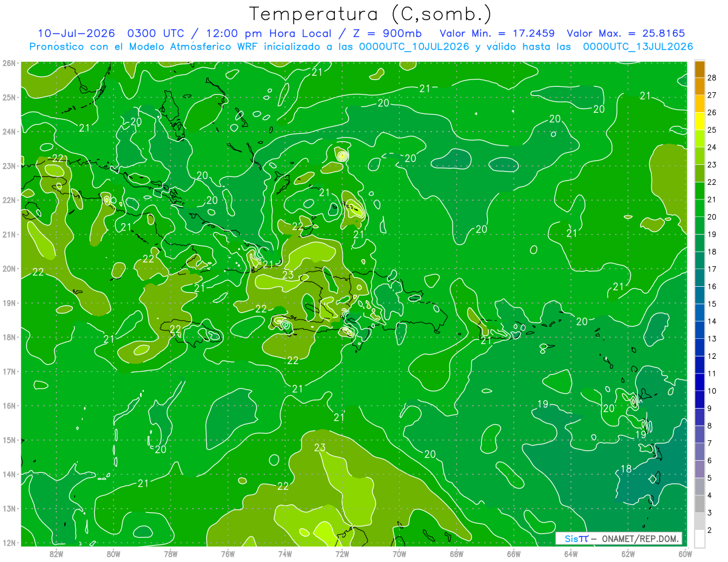Click latitude axis label '25N'
The image size is (728, 562).
pyautogui.click(x=9, y=97)
